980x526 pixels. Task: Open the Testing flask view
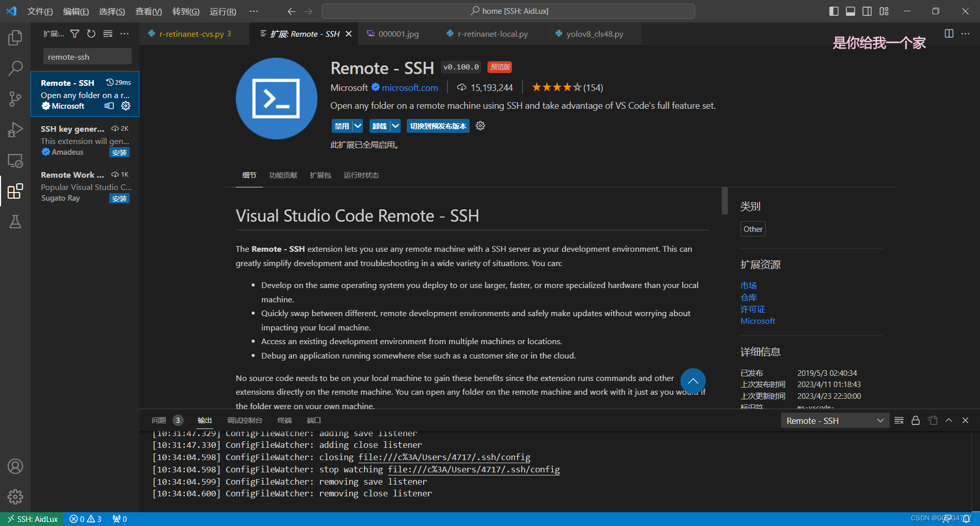pyautogui.click(x=15, y=222)
